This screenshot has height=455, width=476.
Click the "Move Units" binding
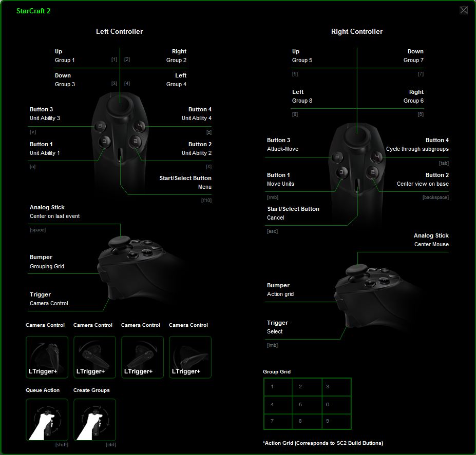click(x=280, y=184)
